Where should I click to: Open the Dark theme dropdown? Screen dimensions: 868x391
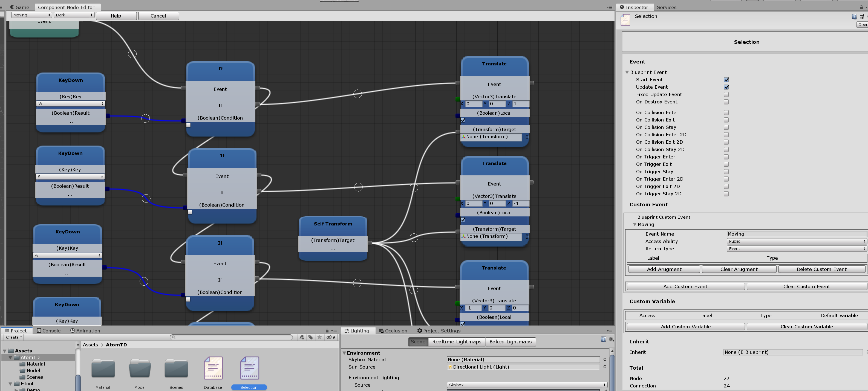tap(74, 15)
